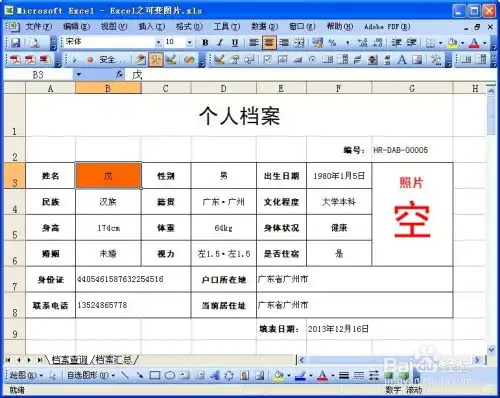Select the 档案查询 sheet tab
500x398 pixels.
point(70,360)
